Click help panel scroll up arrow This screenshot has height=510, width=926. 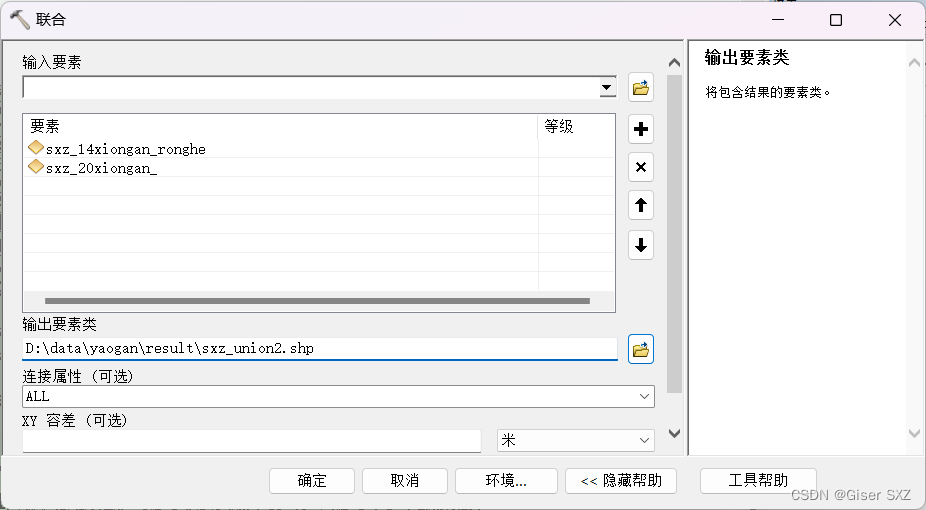pyautogui.click(x=914, y=62)
